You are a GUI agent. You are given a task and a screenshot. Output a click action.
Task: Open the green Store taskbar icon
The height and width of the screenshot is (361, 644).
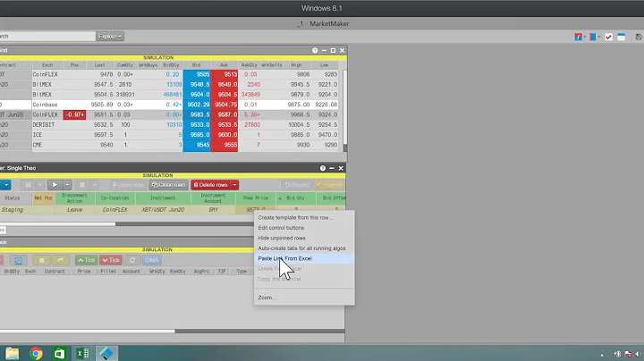tap(59, 353)
